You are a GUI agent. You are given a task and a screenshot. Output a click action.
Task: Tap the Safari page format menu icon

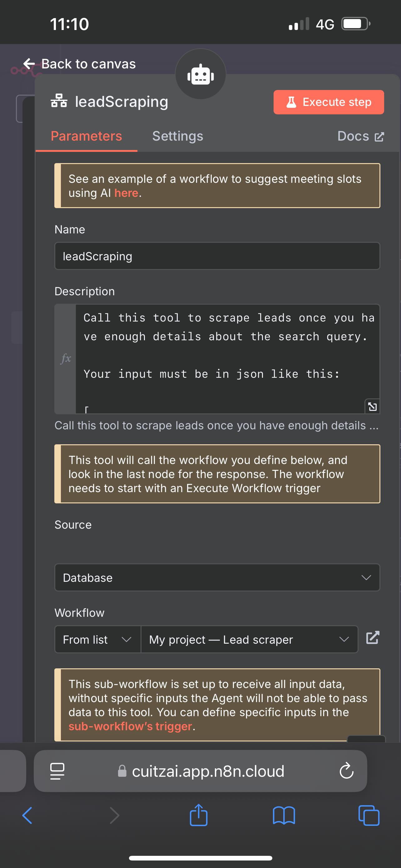(x=57, y=771)
